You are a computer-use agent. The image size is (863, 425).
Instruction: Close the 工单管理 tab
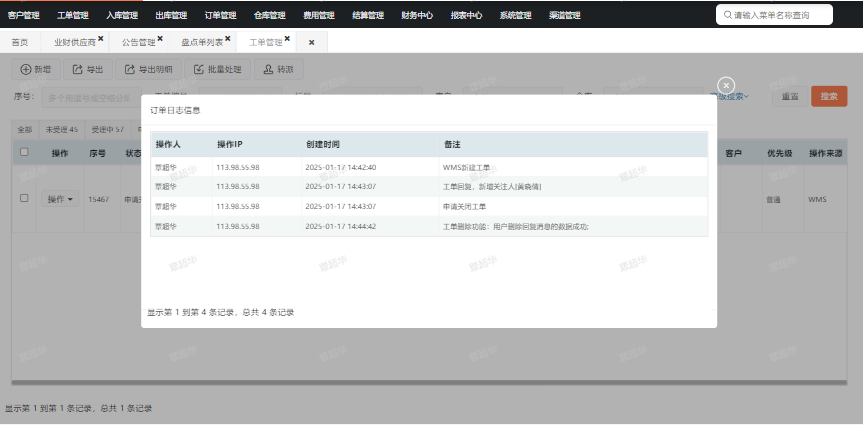(x=287, y=39)
